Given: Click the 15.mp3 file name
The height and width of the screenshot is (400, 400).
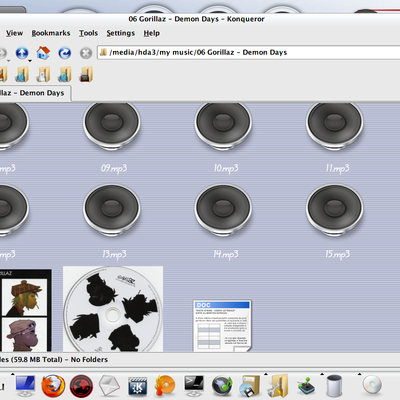Looking at the screenshot, I should (337, 254).
